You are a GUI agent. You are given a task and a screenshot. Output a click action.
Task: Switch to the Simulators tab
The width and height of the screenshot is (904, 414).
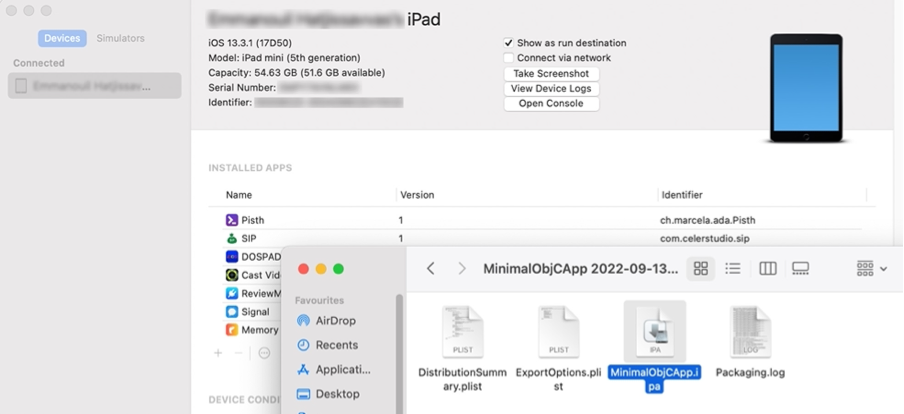(120, 39)
